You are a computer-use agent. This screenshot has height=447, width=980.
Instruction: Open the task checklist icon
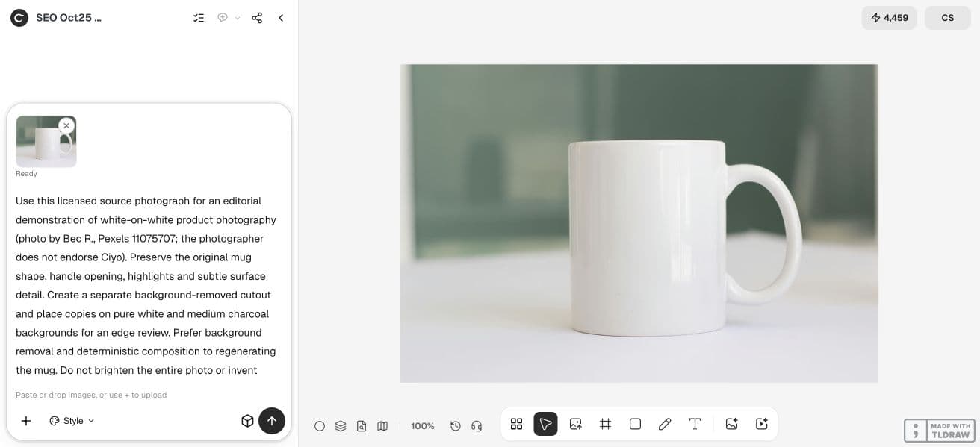pyautogui.click(x=199, y=18)
